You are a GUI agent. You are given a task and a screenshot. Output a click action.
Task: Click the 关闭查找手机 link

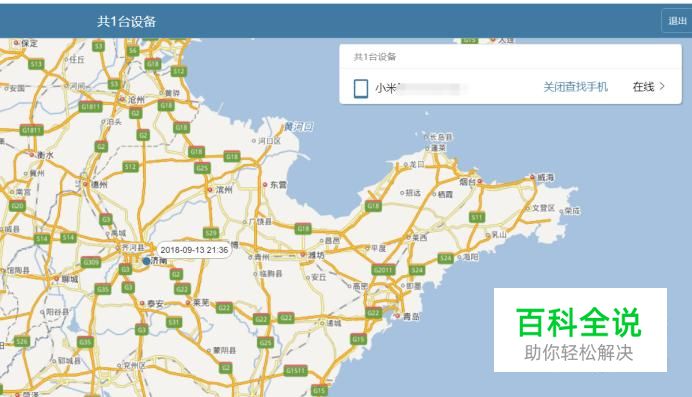[575, 87]
